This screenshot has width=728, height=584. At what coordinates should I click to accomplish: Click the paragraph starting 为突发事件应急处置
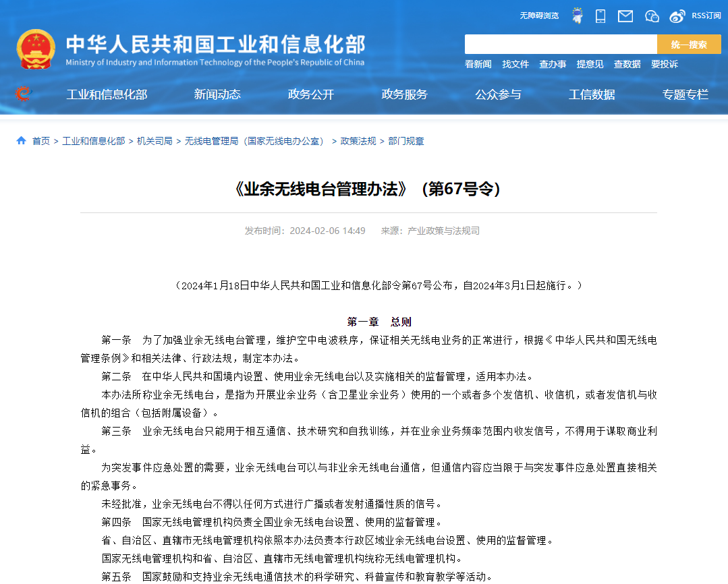pyautogui.click(x=368, y=476)
